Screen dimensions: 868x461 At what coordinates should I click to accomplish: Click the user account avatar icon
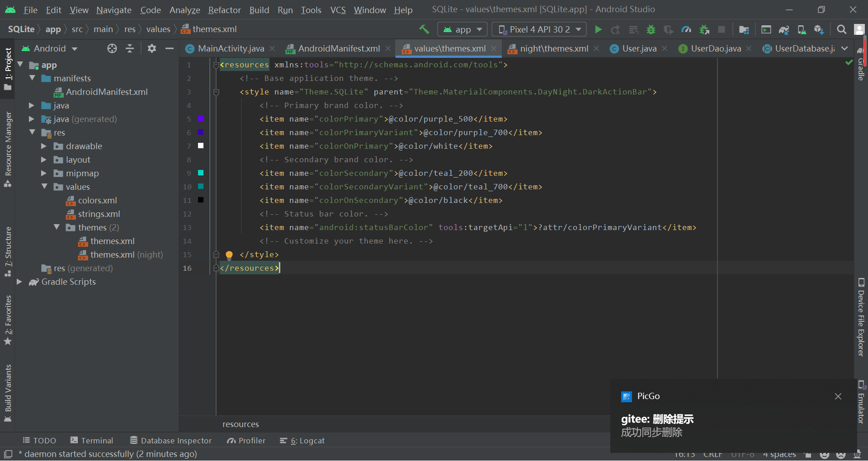point(859,29)
